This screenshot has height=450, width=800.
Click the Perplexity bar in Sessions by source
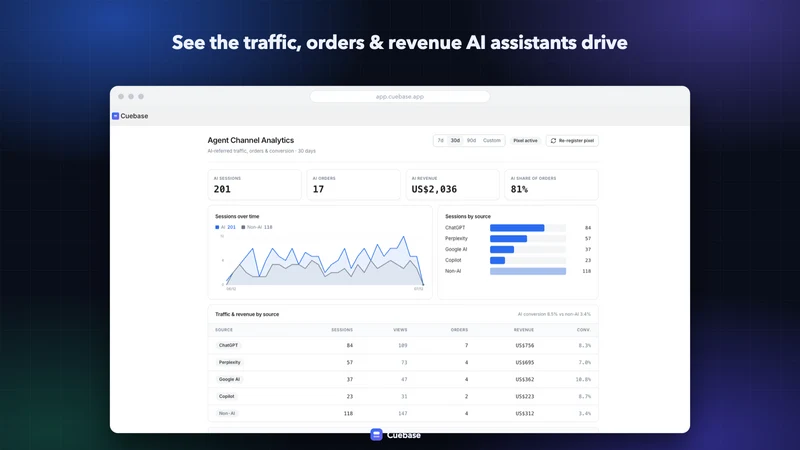click(x=508, y=239)
